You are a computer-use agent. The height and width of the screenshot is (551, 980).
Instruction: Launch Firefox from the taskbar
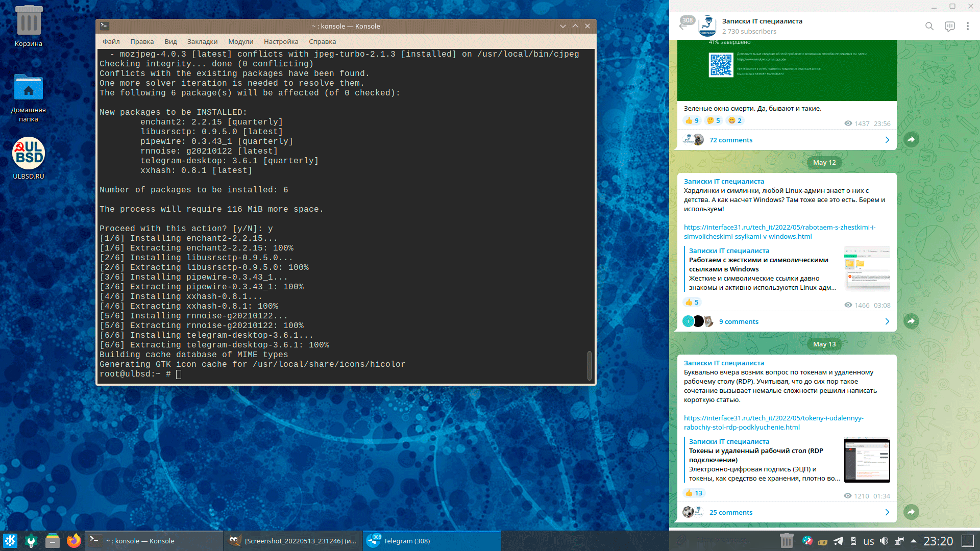coord(74,541)
